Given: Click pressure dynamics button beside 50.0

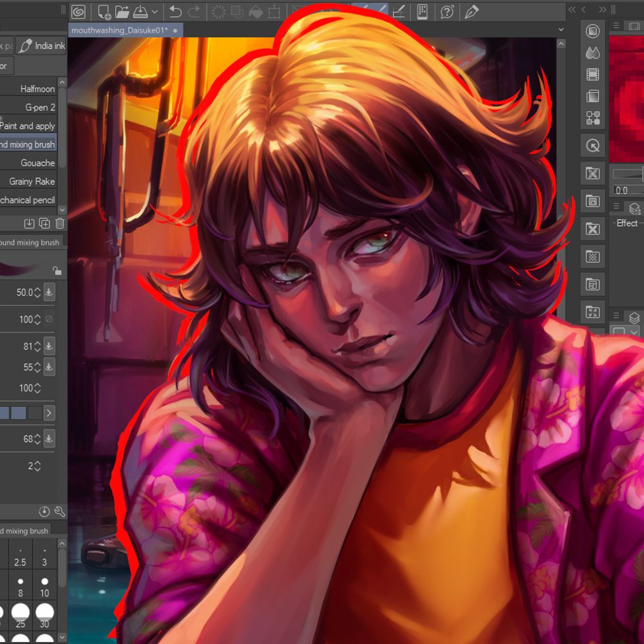Looking at the screenshot, I should pos(49,292).
